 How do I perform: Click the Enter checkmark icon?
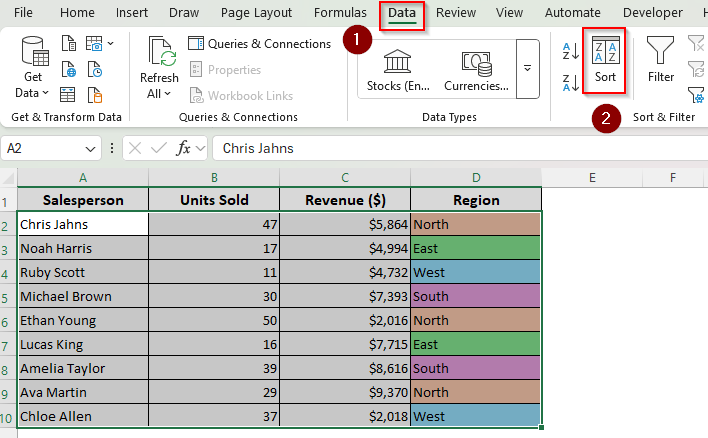(x=158, y=148)
